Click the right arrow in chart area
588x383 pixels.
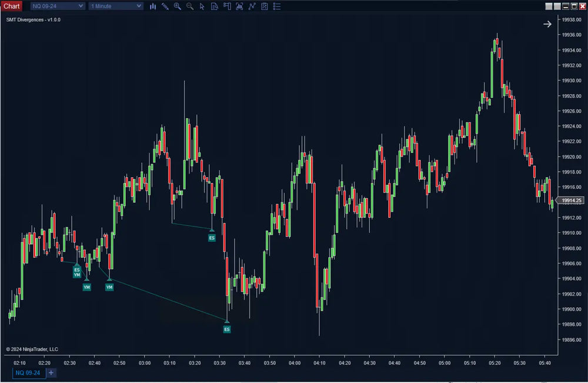click(547, 24)
